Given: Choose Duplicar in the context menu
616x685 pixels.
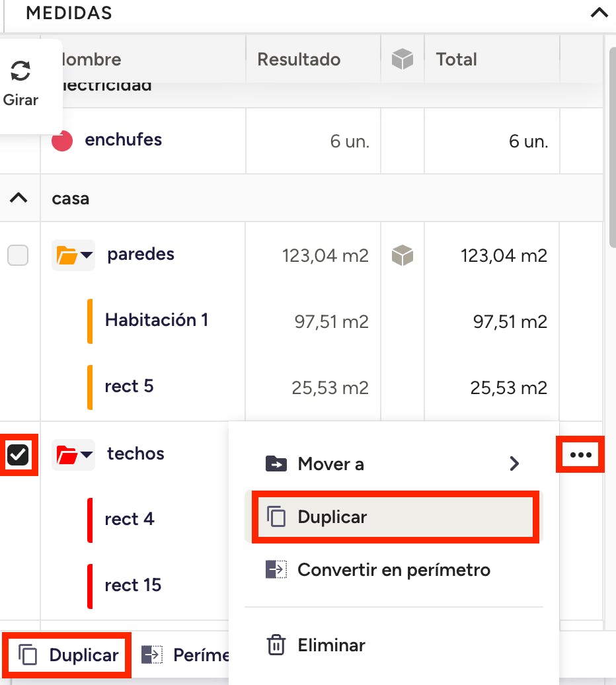Looking at the screenshot, I should coord(332,517).
